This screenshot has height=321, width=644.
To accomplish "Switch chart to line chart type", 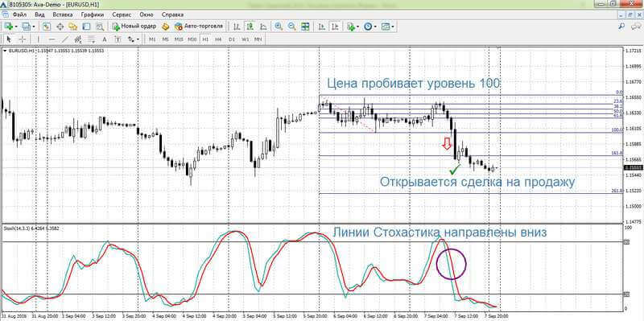I will [263, 27].
